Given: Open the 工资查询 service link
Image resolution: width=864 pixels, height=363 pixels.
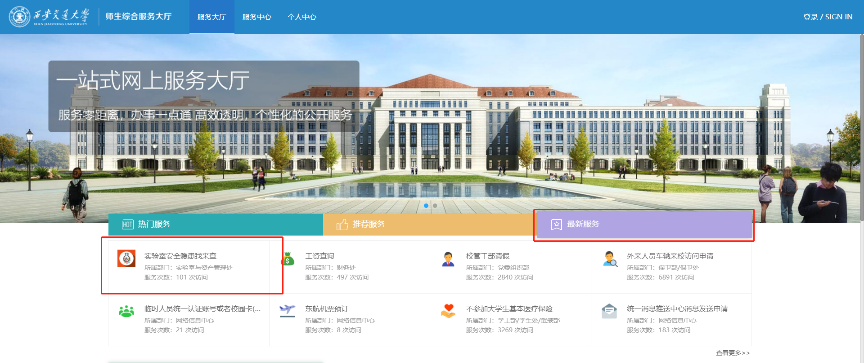Looking at the screenshot, I should tap(321, 256).
